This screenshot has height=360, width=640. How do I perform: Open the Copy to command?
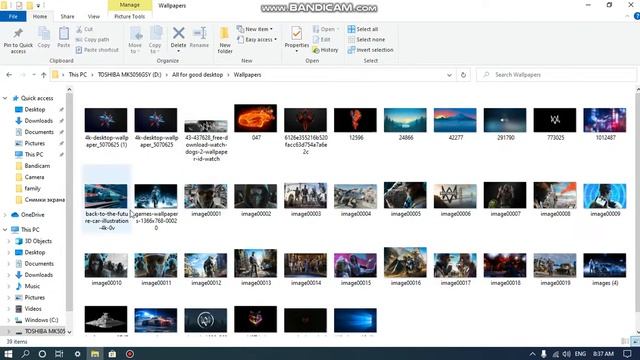(x=155, y=40)
